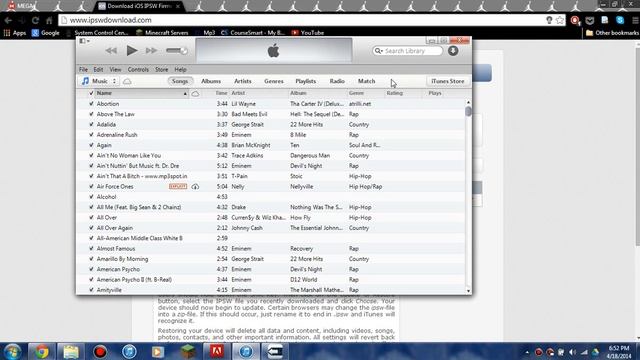Open the Apps bookmarks shortcut
This screenshot has width=640, height=360.
click(15, 33)
